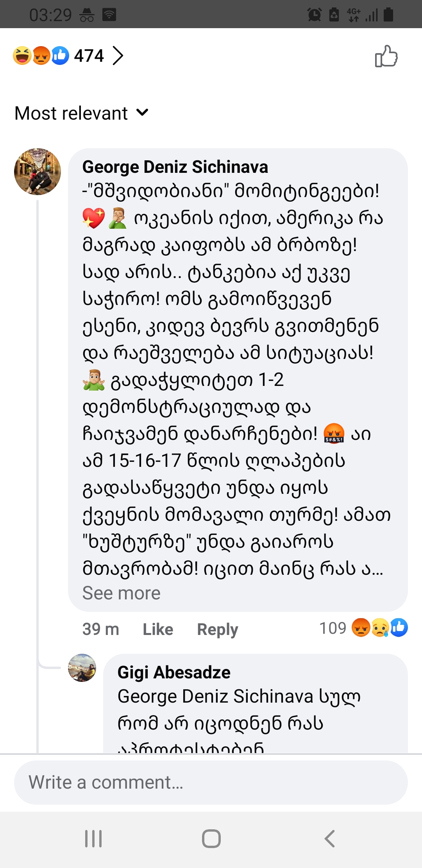The width and height of the screenshot is (422, 868).
Task: Tap the mentioned George Deniz Sichinava in reply
Action: click(215, 696)
